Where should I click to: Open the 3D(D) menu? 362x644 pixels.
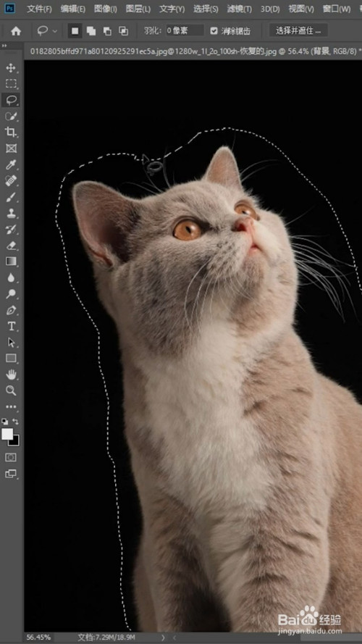point(270,9)
